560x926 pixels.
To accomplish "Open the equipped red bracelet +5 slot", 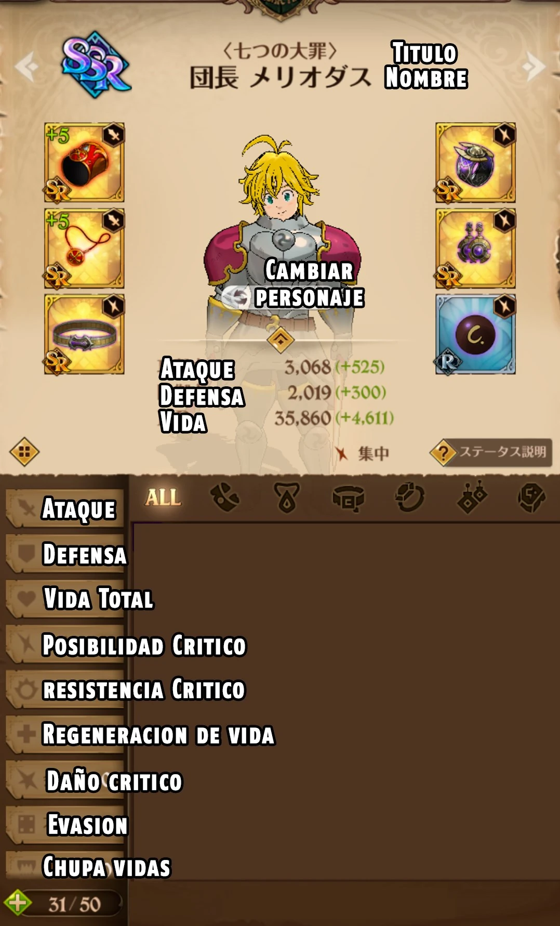I will pyautogui.click(x=84, y=162).
